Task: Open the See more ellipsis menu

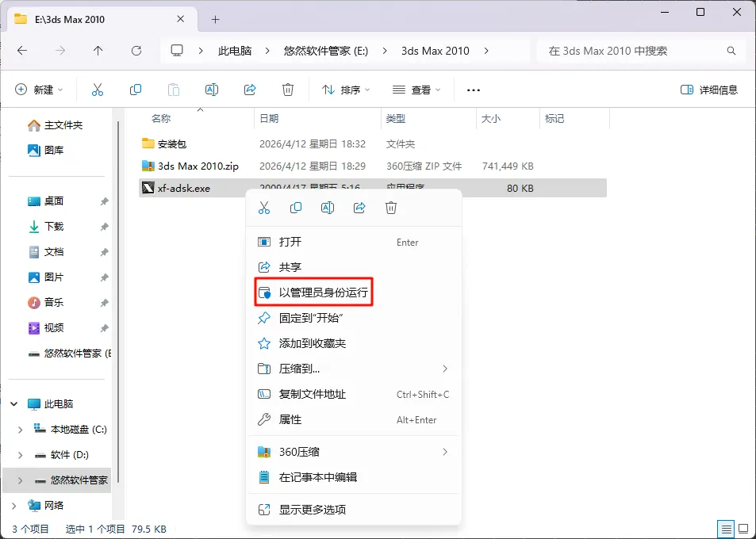Action: pyautogui.click(x=474, y=90)
